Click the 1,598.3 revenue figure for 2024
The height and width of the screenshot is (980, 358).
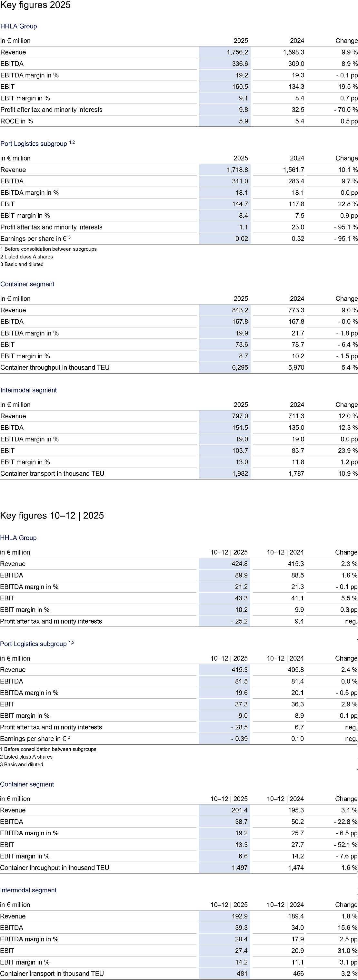(293, 52)
